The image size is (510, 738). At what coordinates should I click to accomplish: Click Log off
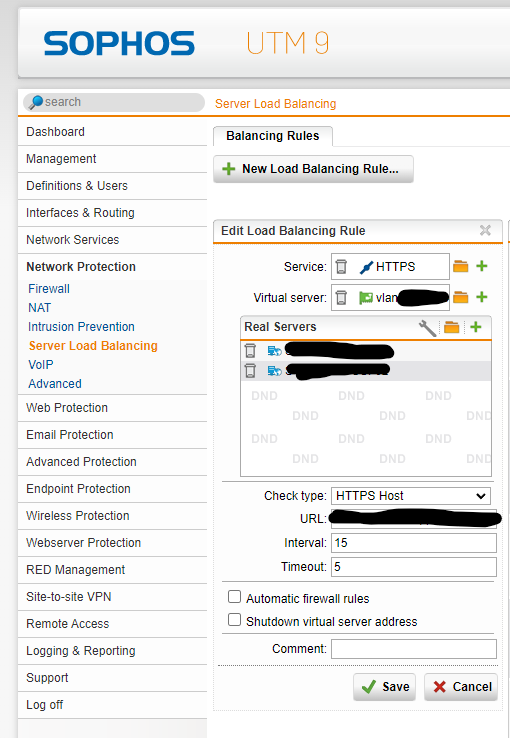click(112, 705)
